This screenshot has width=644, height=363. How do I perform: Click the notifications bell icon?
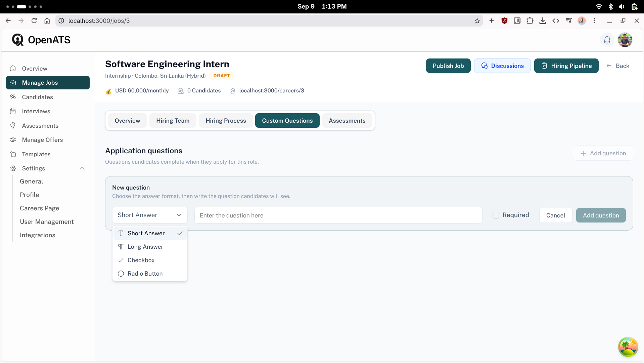point(607,40)
